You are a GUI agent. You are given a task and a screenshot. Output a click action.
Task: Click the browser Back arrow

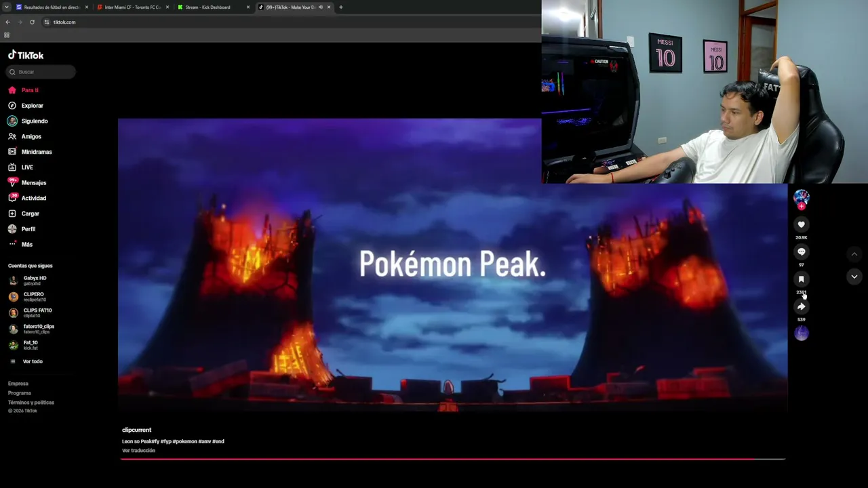pos(7,22)
